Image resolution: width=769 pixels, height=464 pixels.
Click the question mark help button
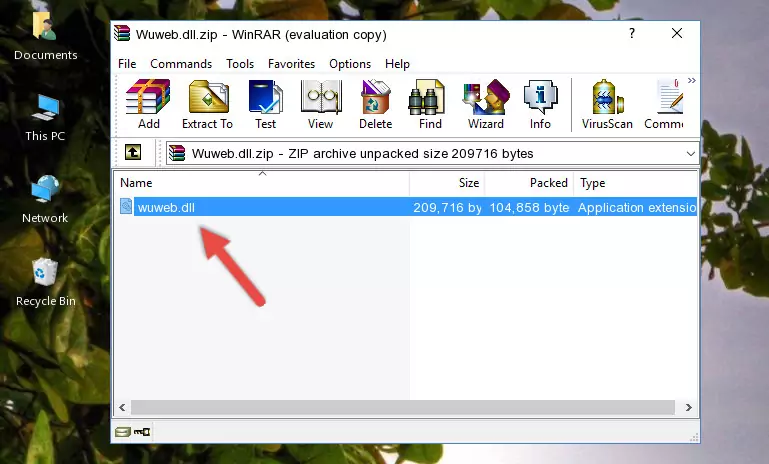(x=632, y=33)
